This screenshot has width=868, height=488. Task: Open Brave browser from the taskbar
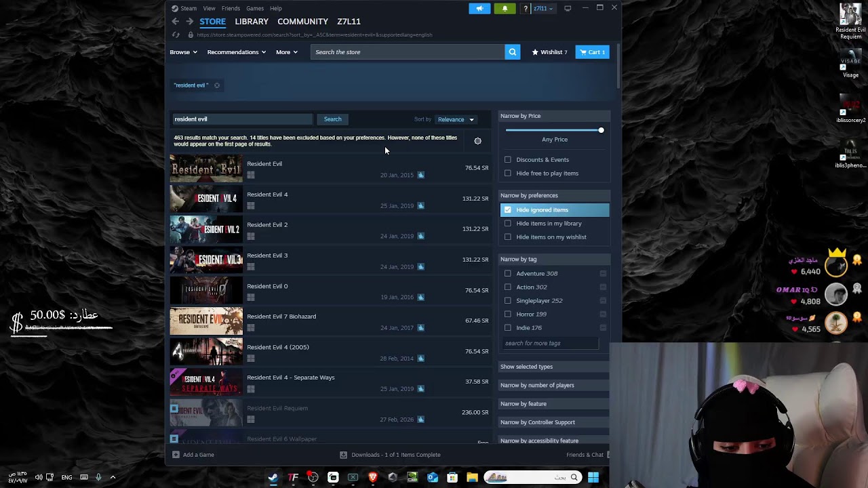(x=372, y=477)
